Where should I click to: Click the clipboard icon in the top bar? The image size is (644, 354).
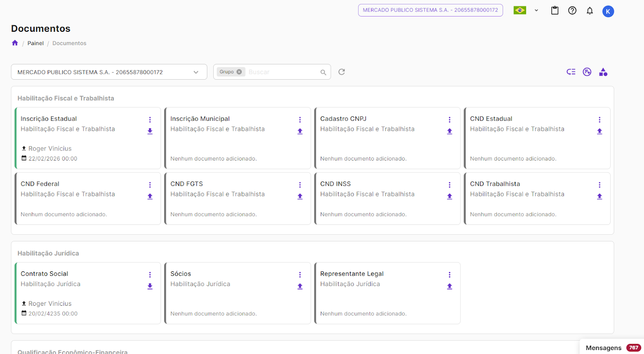point(555,11)
